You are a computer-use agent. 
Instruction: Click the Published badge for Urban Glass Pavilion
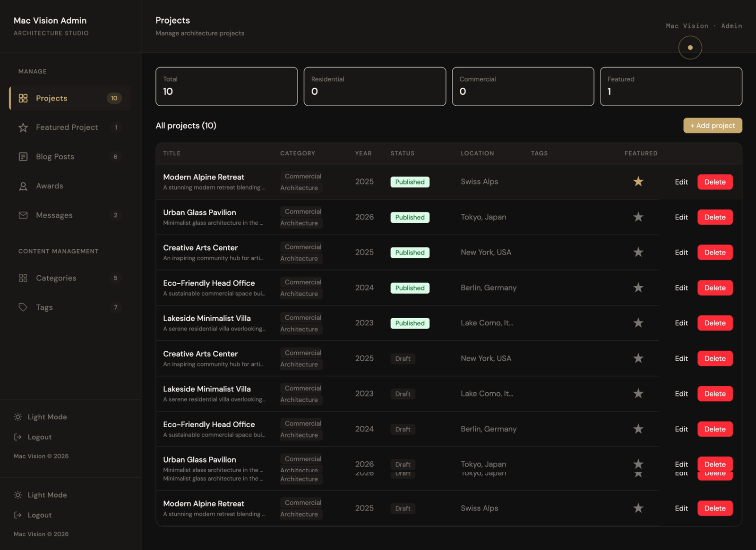click(x=410, y=217)
